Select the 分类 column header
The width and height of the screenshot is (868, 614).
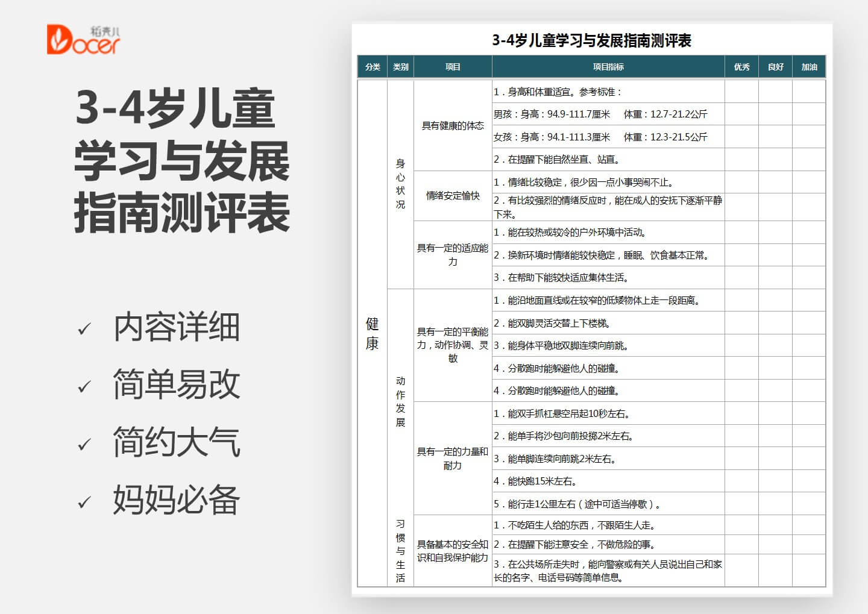tap(372, 67)
